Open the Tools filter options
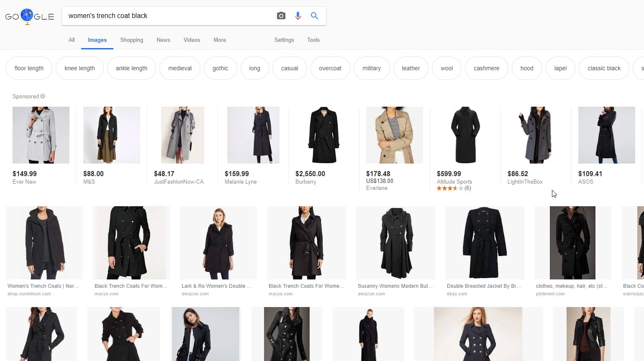This screenshot has width=644, height=361. [313, 40]
